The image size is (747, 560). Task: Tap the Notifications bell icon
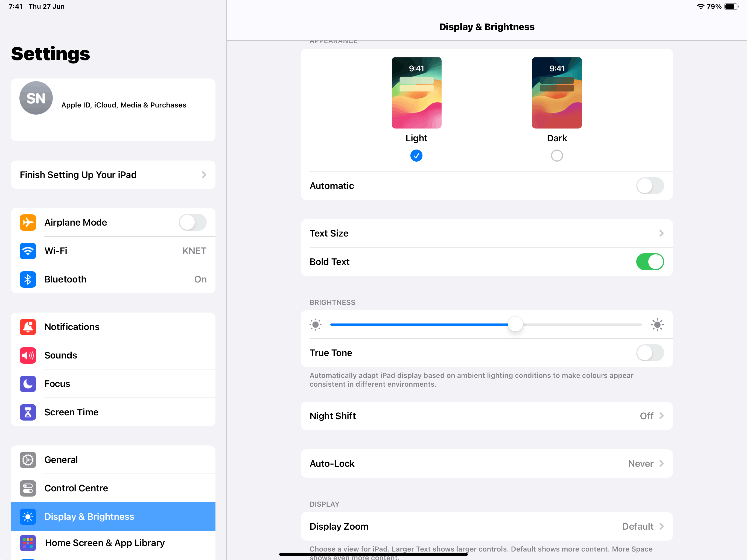[x=28, y=326]
